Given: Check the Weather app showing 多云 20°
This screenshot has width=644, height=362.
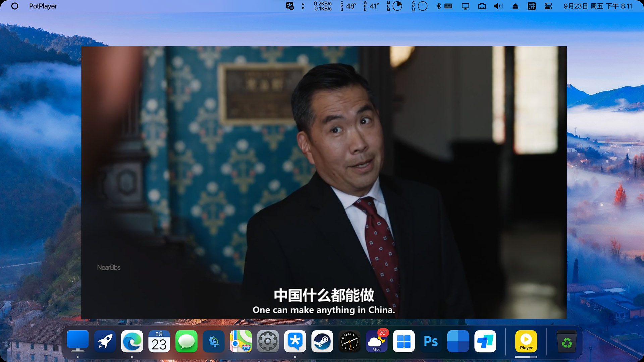Looking at the screenshot, I should [x=376, y=341].
